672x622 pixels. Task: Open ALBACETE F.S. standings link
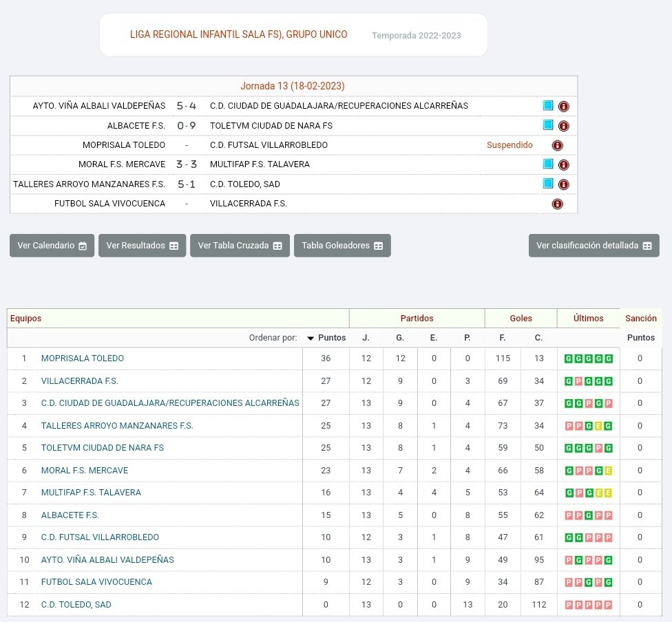pos(70,515)
